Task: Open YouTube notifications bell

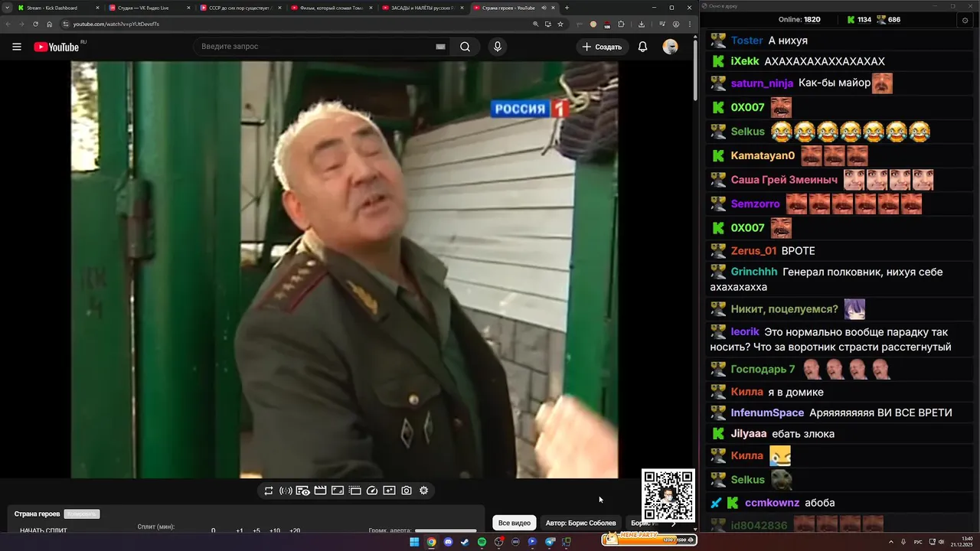Action: coord(643,47)
